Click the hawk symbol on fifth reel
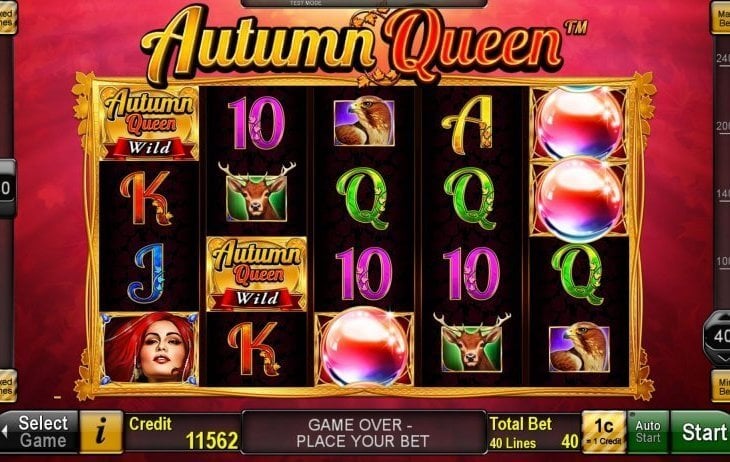 coord(579,347)
